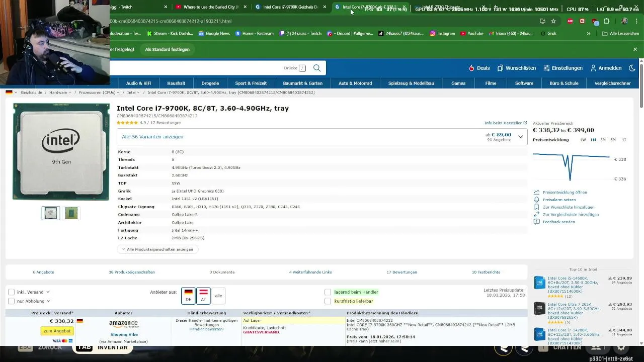Image resolution: width=644 pixels, height=362 pixels.
Task: Toggle DE flag vendor filter
Action: [188, 296]
